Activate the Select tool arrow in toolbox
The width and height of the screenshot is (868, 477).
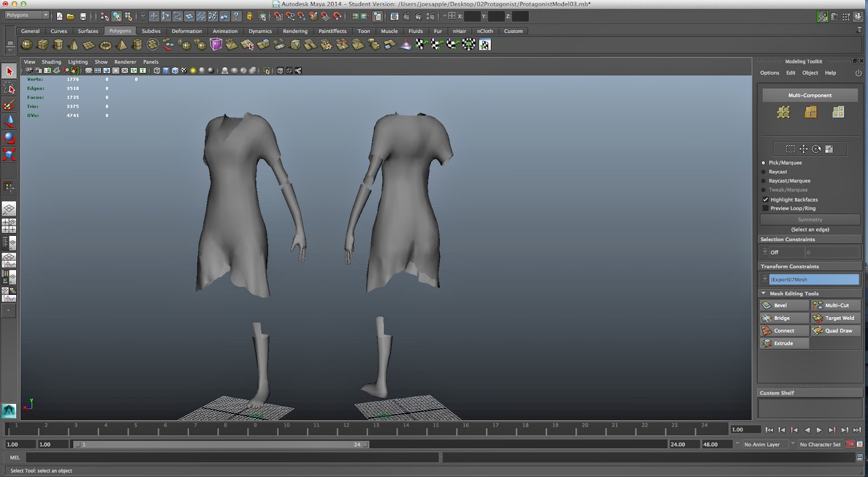point(9,71)
